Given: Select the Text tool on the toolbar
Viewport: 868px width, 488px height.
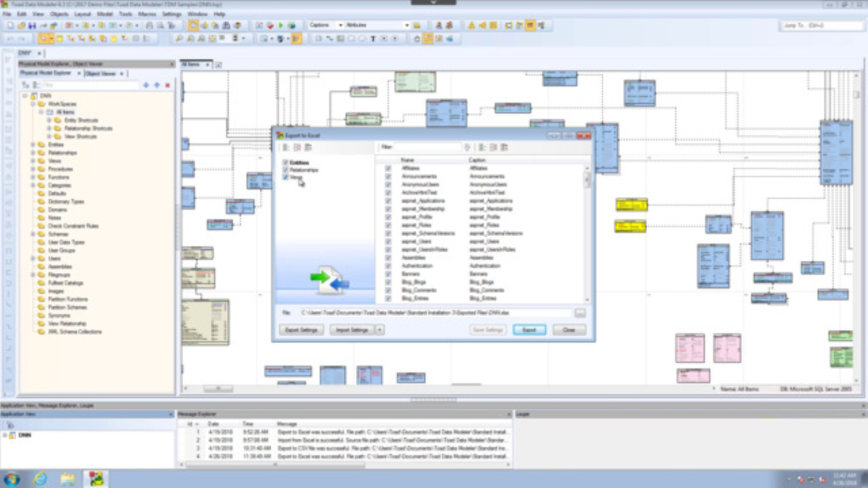Looking at the screenshot, I should (372, 39).
